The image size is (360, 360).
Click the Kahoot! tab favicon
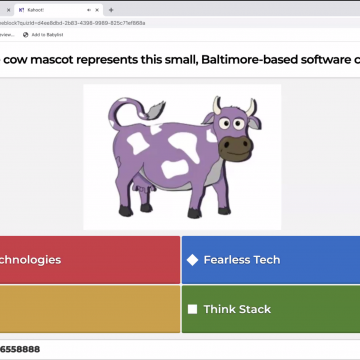(x=21, y=10)
